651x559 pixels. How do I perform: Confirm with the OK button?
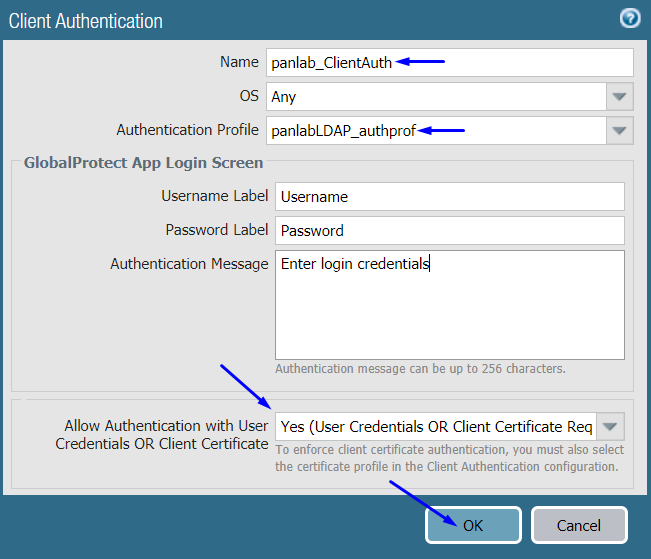click(473, 525)
